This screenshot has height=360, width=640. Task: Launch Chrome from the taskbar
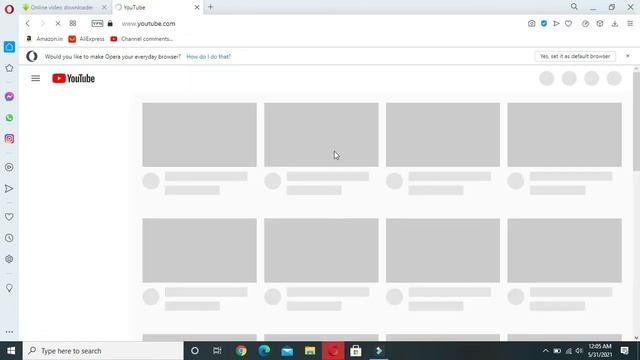[x=241, y=351]
